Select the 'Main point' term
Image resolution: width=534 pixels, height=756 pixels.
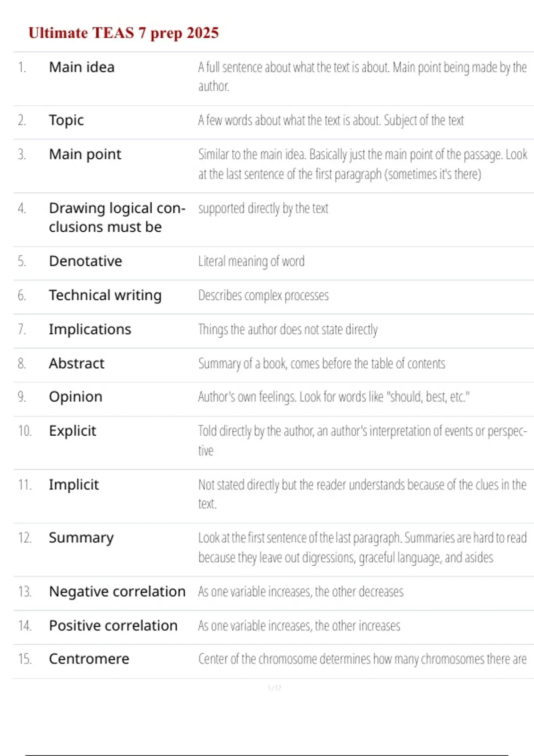tap(85, 154)
